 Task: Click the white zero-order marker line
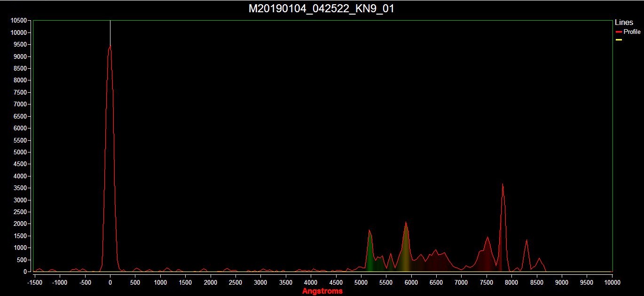(110, 33)
